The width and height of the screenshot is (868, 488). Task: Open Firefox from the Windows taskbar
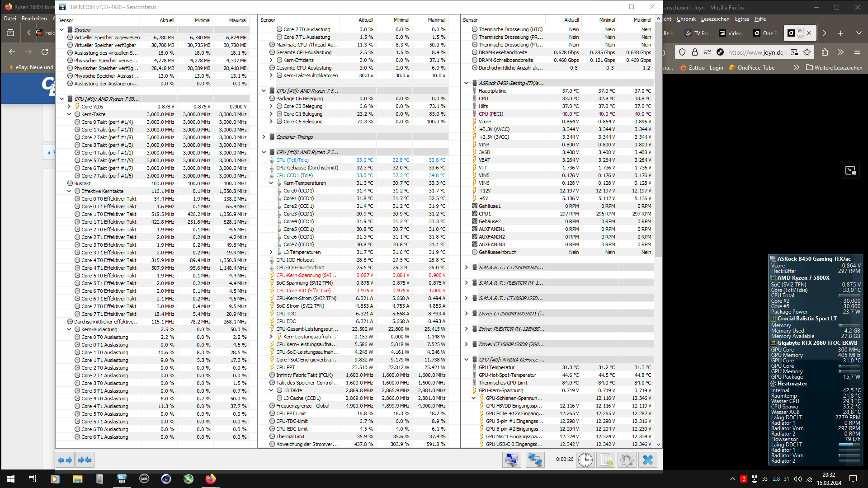pos(210,479)
